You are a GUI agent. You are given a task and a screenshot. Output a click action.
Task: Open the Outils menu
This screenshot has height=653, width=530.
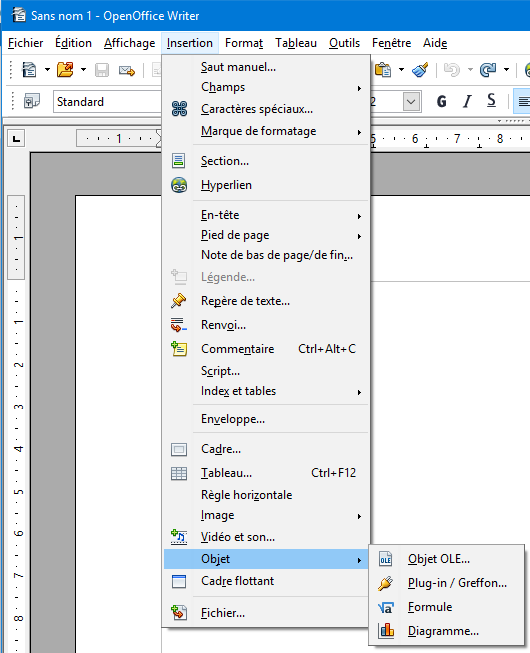tap(344, 43)
